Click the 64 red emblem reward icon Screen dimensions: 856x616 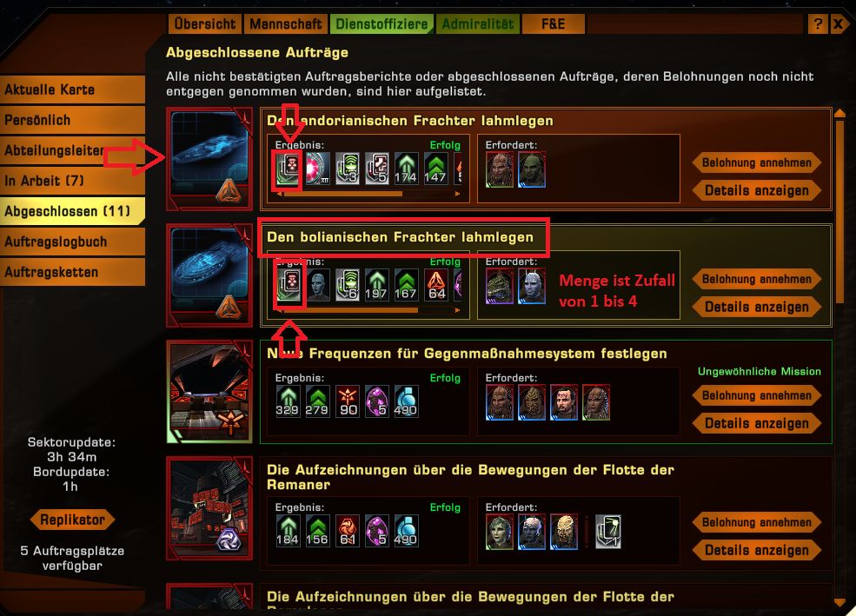coord(436,284)
